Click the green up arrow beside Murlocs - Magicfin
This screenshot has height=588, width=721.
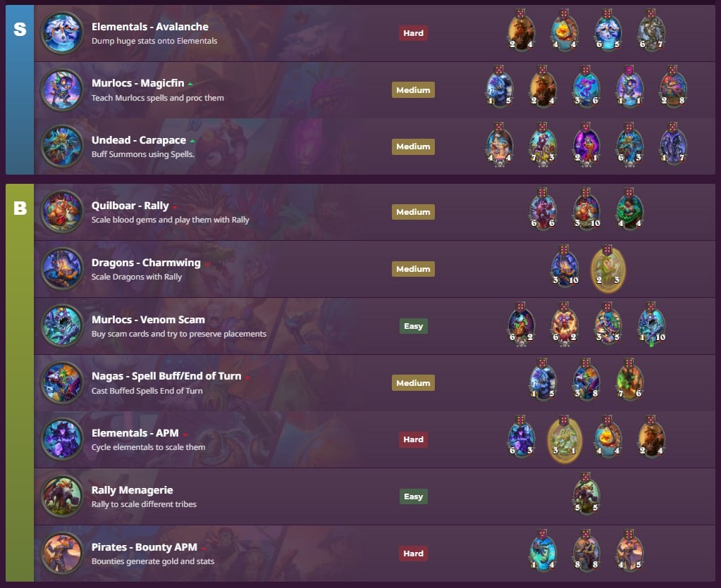pyautogui.click(x=190, y=84)
